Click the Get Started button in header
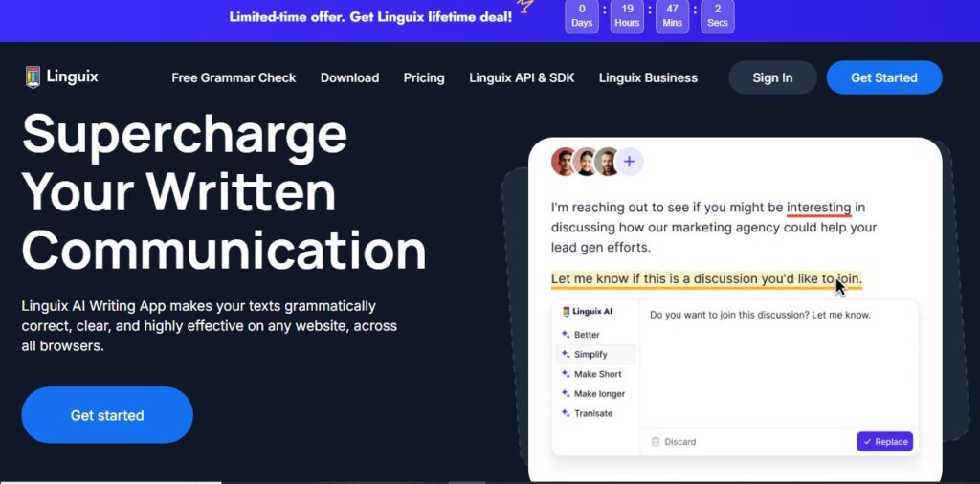Screen dimensions: 980x484 point(883,77)
